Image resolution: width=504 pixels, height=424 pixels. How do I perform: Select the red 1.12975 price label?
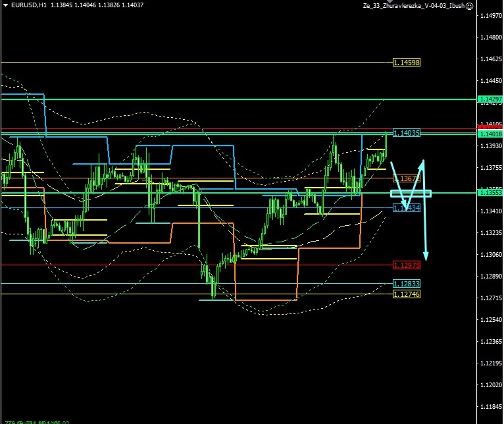click(406, 265)
